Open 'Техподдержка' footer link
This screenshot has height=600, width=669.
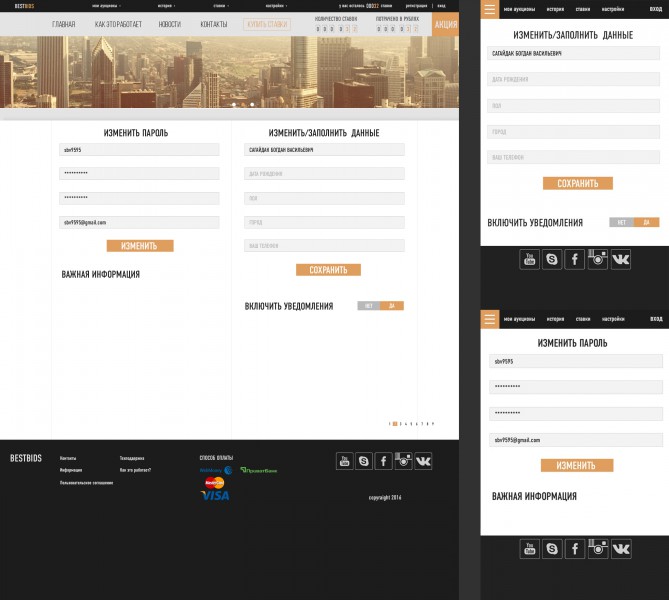coord(132,458)
